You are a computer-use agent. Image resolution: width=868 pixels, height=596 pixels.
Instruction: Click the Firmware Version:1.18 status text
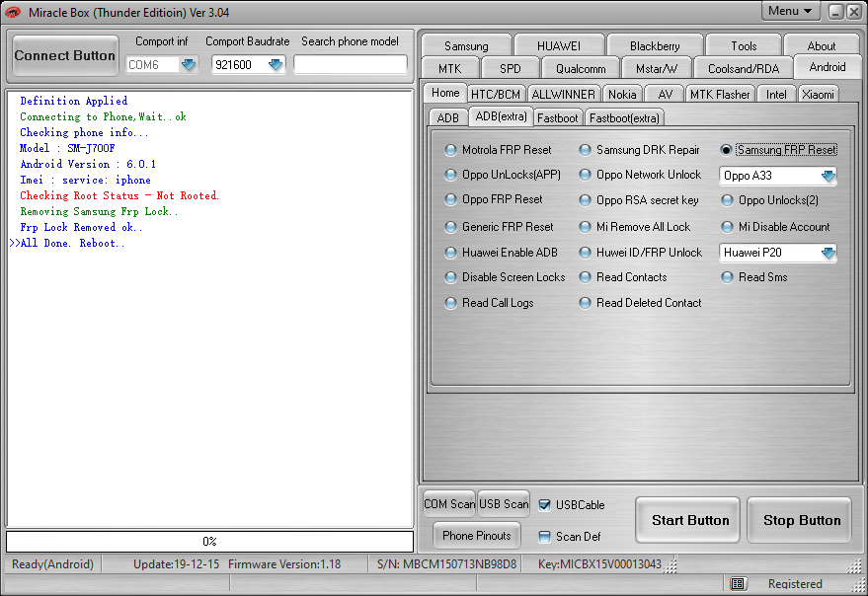coord(284,564)
